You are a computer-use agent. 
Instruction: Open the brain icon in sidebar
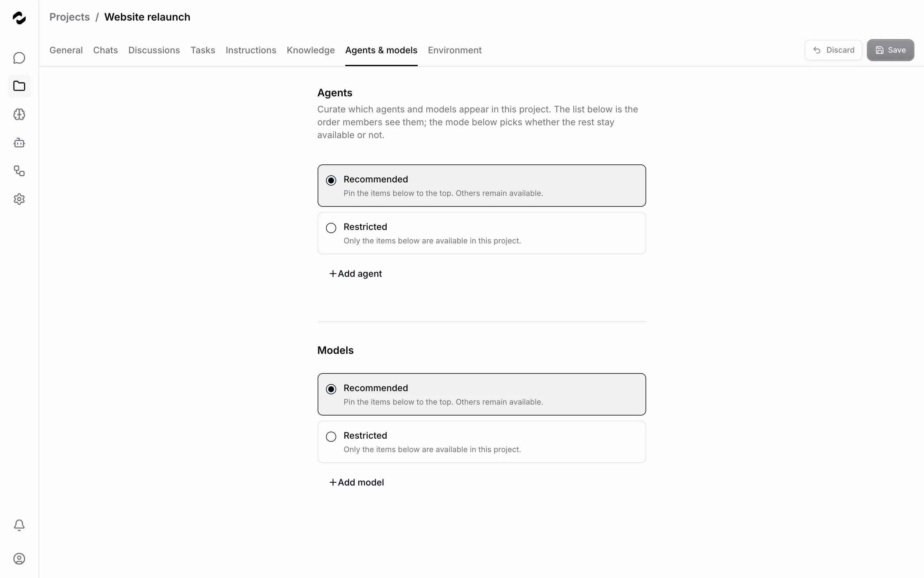[19, 114]
